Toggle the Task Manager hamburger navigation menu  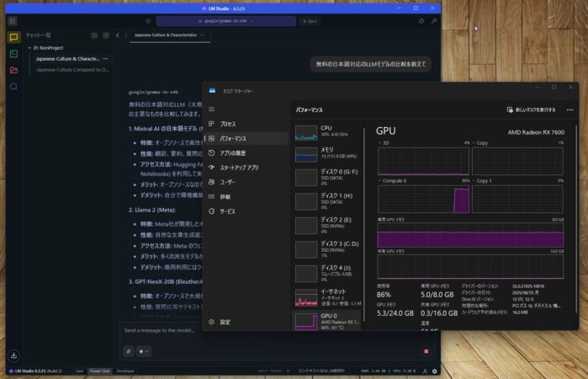(x=211, y=109)
